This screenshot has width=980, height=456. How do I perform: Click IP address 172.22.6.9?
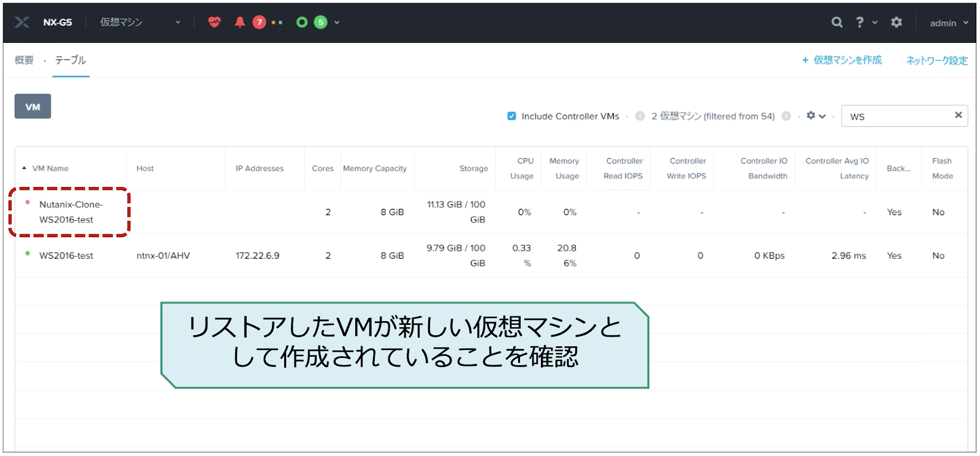pyautogui.click(x=257, y=256)
